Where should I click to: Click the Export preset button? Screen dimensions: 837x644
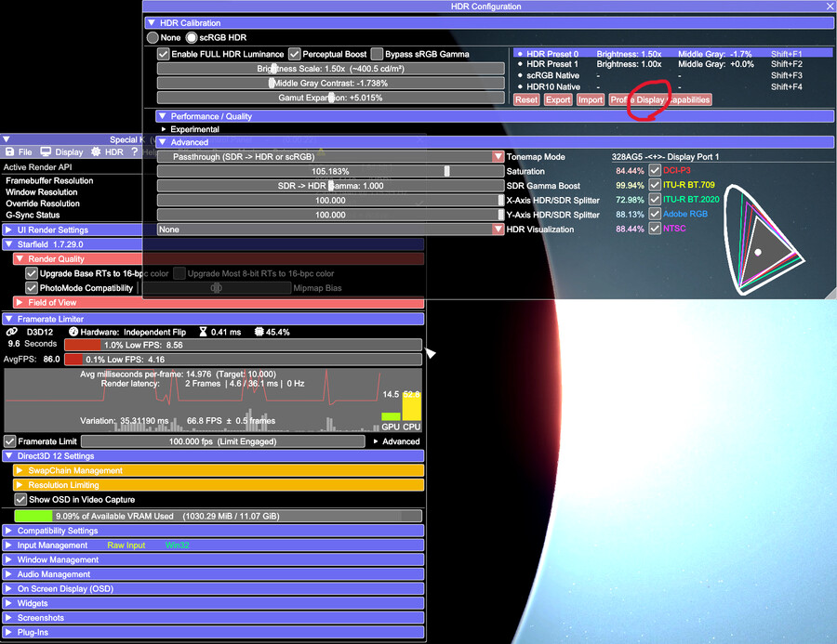tap(558, 99)
